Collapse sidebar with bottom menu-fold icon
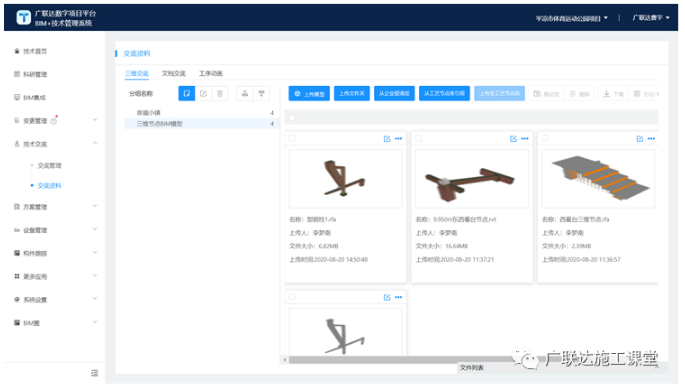The image size is (685, 390). 95,373
